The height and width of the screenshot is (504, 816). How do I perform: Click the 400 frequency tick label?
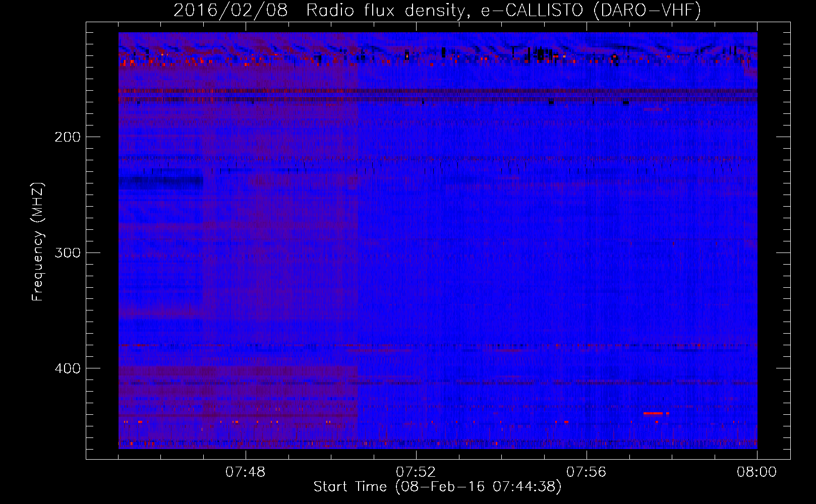coord(68,368)
